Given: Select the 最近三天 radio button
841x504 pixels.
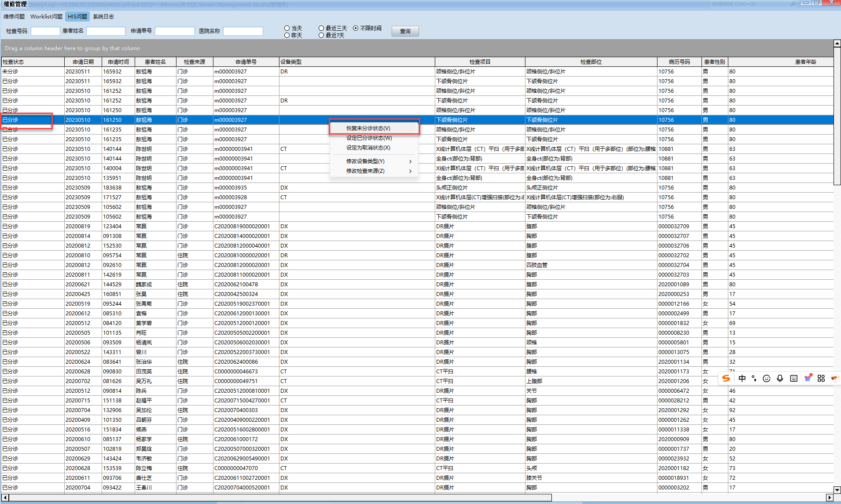Looking at the screenshot, I should pyautogui.click(x=321, y=28).
